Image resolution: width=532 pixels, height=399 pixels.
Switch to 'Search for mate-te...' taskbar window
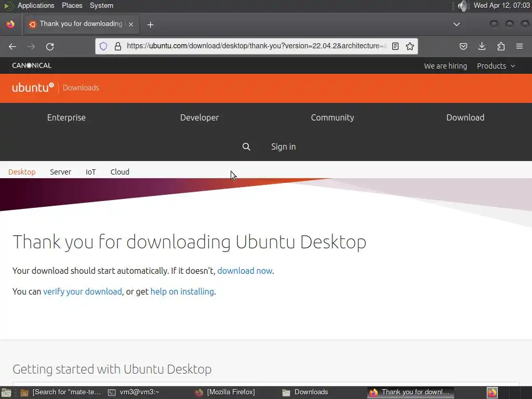[x=61, y=392]
